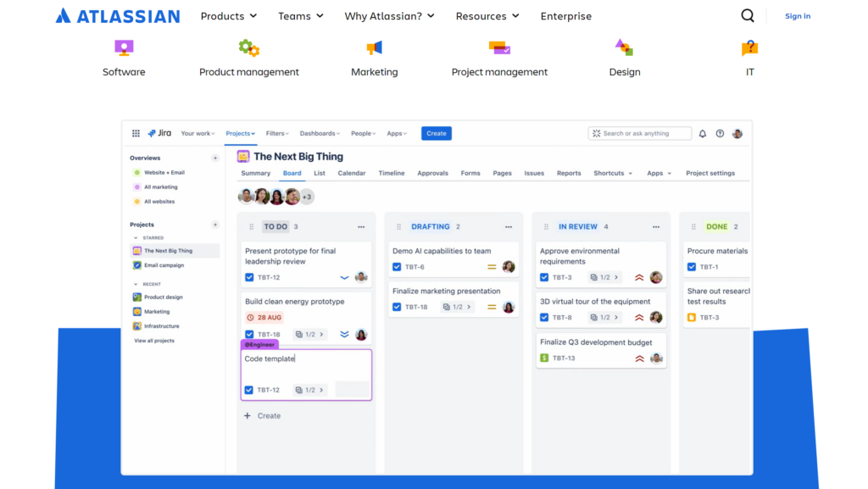Choose the Design shapes icon

point(624,47)
